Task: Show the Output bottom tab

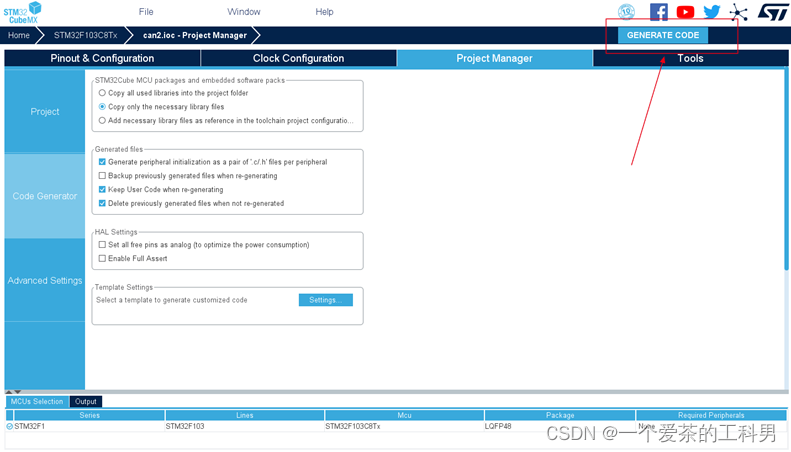Action: pyautogui.click(x=86, y=402)
